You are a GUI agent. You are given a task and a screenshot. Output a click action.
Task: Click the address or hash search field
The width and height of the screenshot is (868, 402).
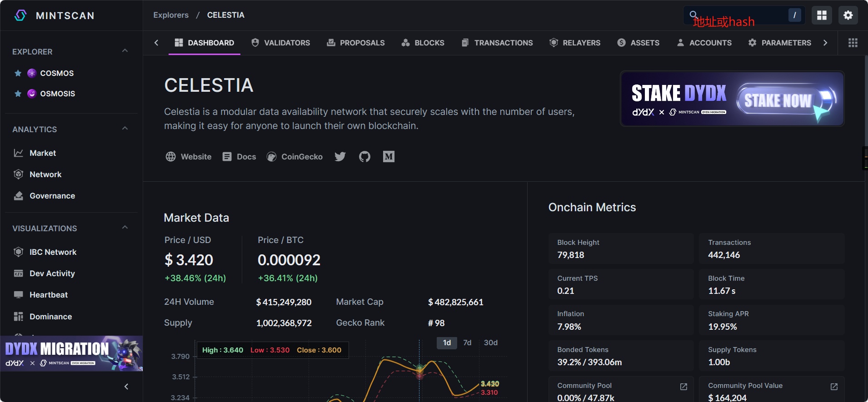pos(741,15)
